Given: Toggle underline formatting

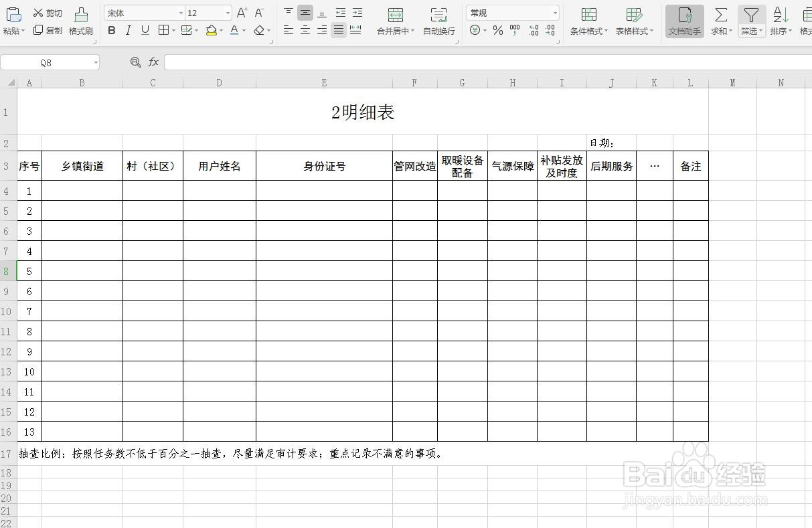Looking at the screenshot, I should click(x=145, y=30).
